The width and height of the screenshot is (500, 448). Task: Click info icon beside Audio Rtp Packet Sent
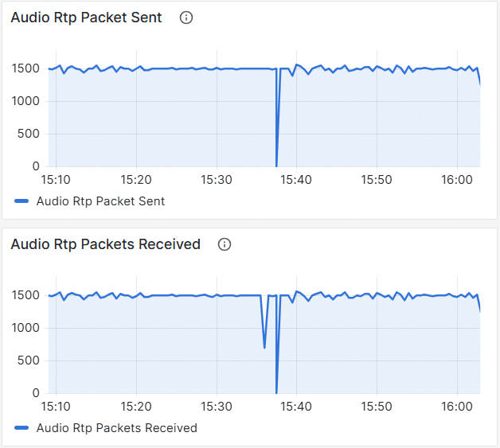point(186,18)
